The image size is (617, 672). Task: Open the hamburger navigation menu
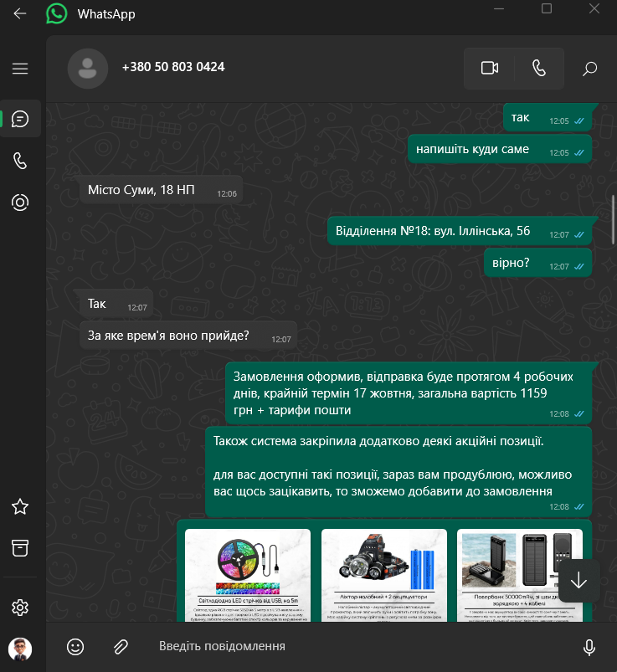click(20, 69)
